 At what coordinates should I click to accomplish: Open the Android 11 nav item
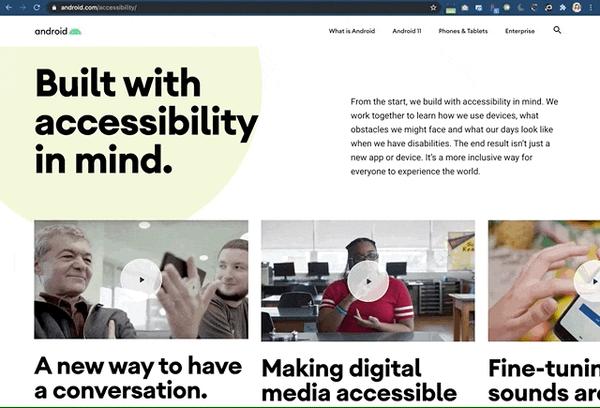(407, 31)
